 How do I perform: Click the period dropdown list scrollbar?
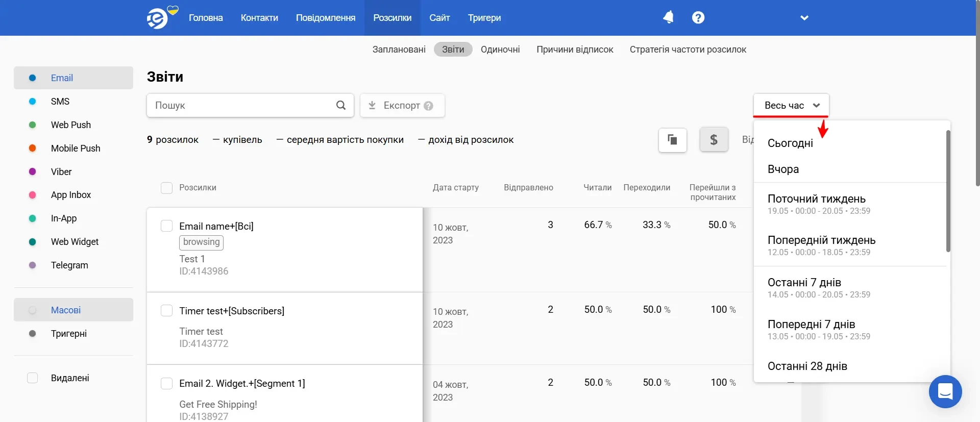pos(948,191)
